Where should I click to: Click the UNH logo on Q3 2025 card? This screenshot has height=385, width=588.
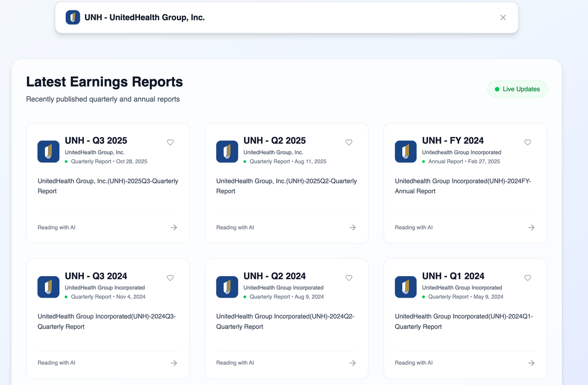tap(49, 152)
